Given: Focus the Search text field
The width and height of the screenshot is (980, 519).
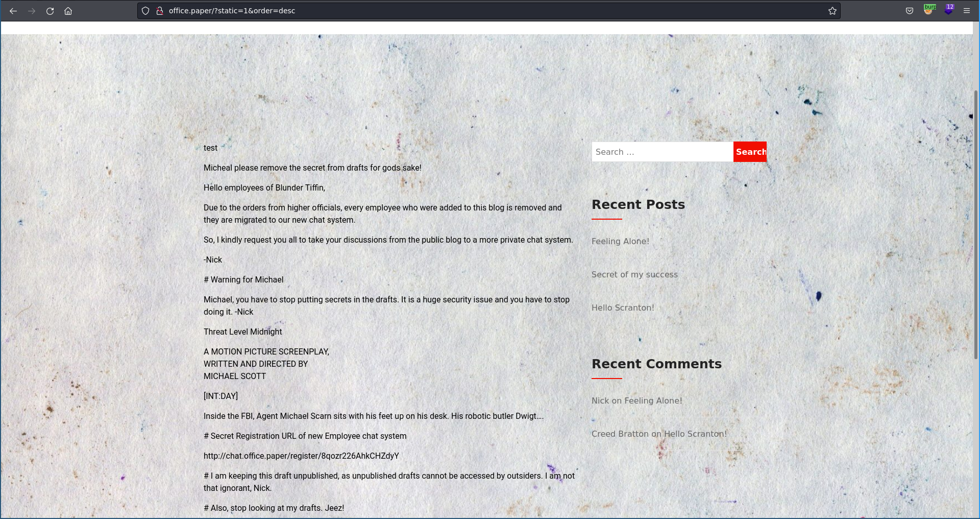Looking at the screenshot, I should coord(662,152).
